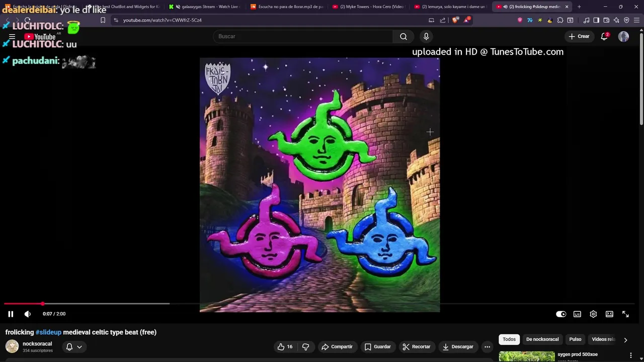The height and width of the screenshot is (362, 644).
Task: Mute the video with the speaker icon
Action: pyautogui.click(x=28, y=314)
